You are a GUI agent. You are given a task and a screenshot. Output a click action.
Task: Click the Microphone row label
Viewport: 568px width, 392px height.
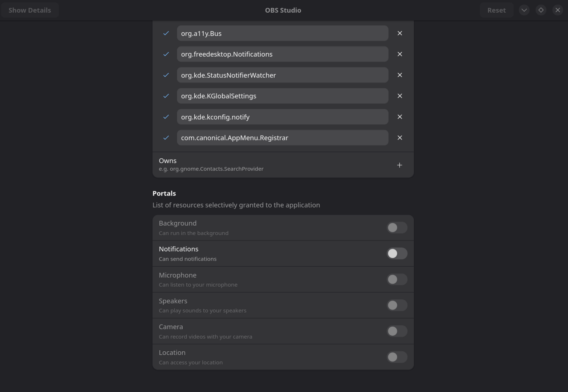pos(178,275)
